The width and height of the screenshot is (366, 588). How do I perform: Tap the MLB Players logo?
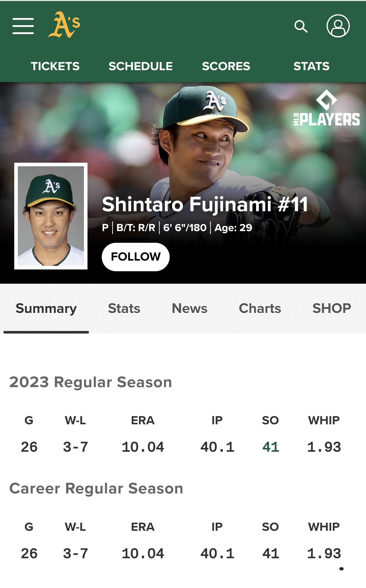326,108
